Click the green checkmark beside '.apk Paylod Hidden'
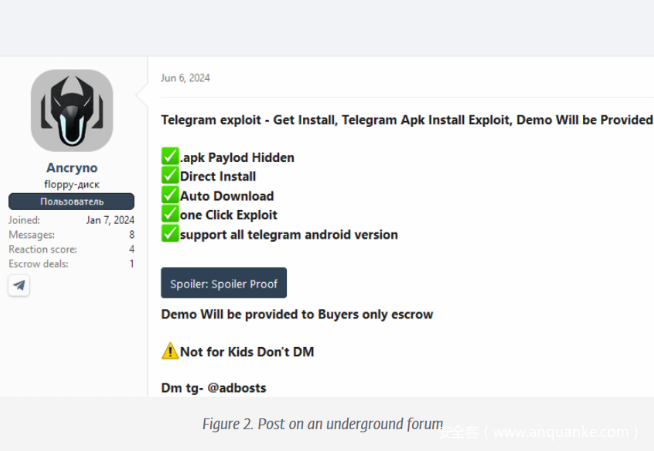 tap(170, 157)
